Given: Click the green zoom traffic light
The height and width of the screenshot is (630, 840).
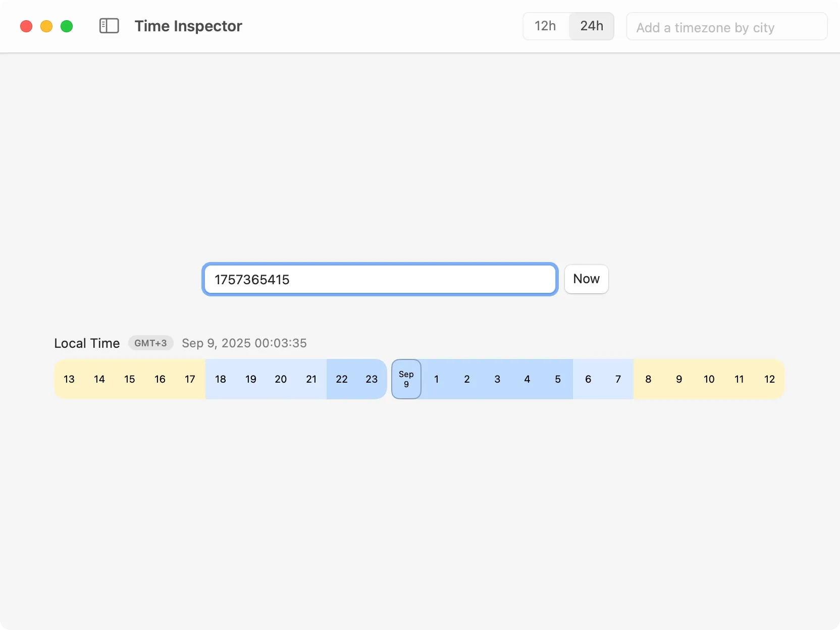Looking at the screenshot, I should [x=66, y=26].
